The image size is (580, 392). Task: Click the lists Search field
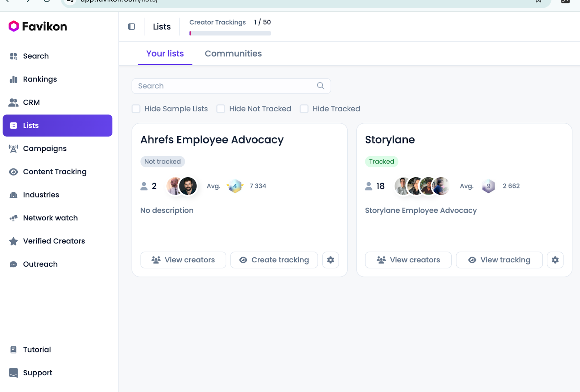(231, 86)
